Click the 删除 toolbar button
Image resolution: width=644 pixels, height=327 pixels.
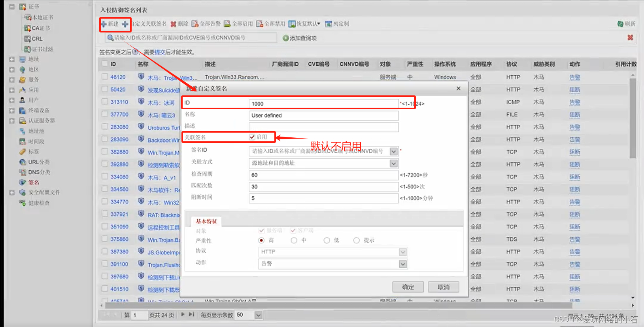[179, 24]
